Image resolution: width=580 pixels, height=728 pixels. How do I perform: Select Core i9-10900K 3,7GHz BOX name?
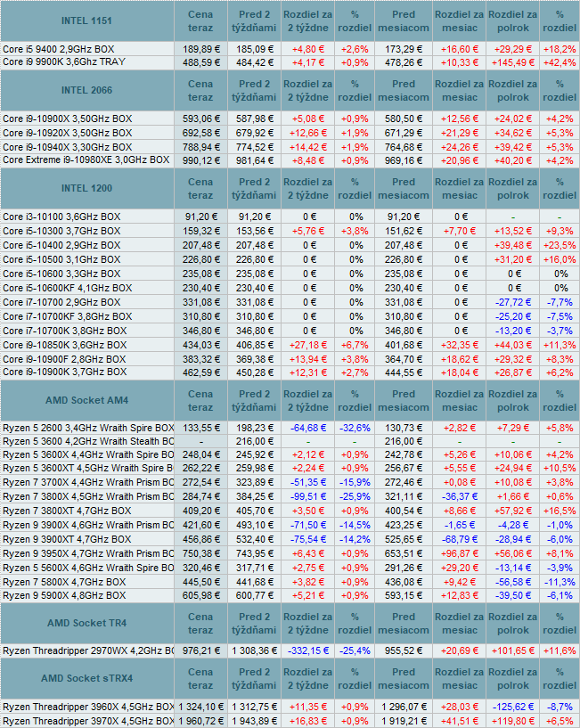point(64,372)
